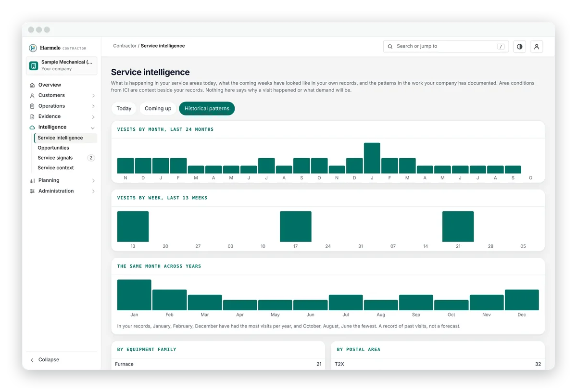
Task: Click the Service intelligence page title
Action: (151, 72)
